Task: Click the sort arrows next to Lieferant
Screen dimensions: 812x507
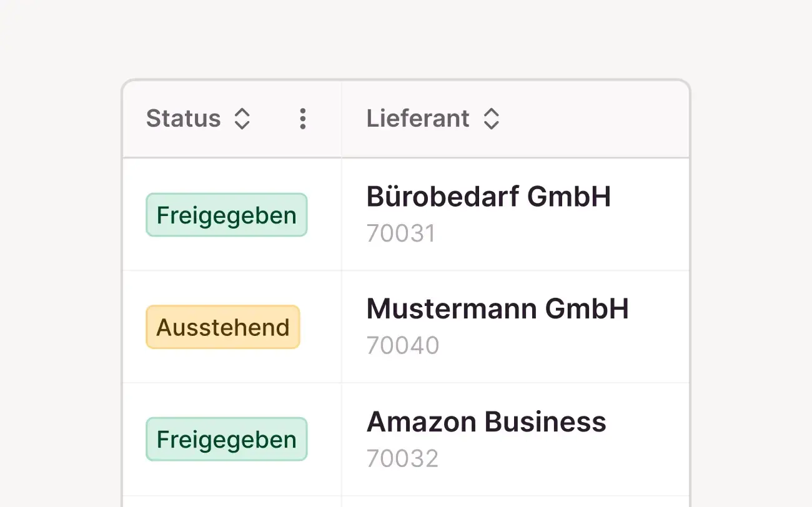Action: click(x=492, y=119)
